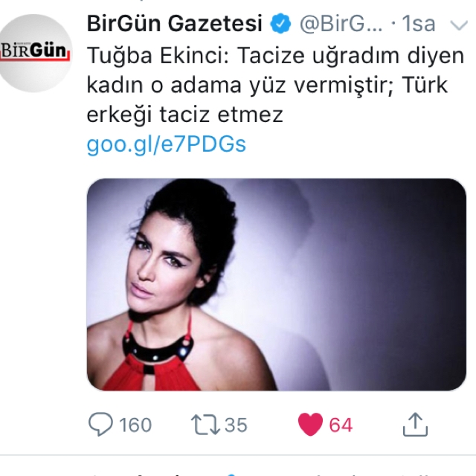Click the BirGün logo text in avatar
Viewport: 476px width, 476px height.
(33, 51)
